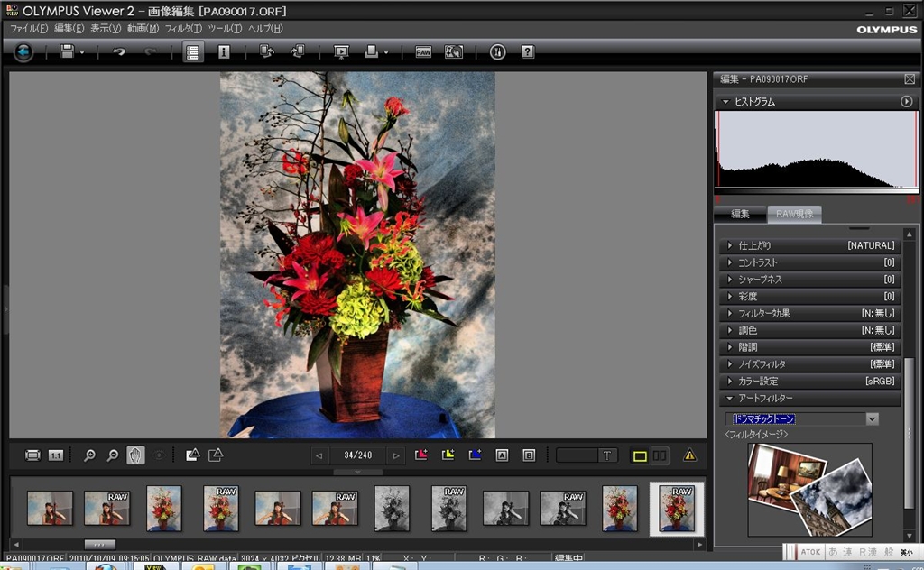Click the save floppy disk icon
The height and width of the screenshot is (570, 924).
tap(67, 52)
